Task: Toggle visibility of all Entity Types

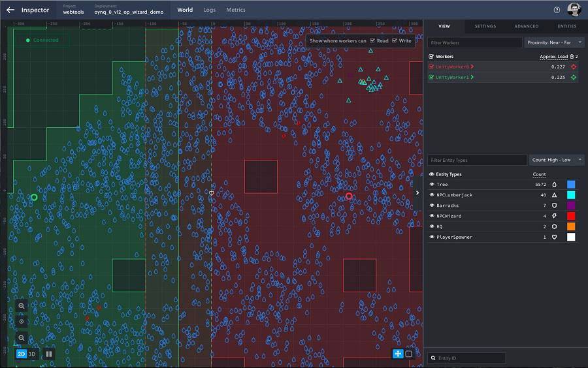Action: pos(432,174)
